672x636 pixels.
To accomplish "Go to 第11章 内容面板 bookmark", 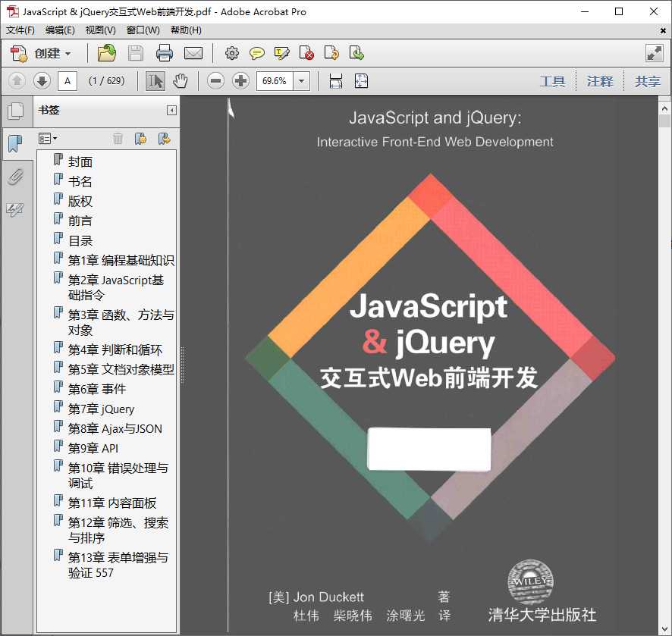I will pos(111,503).
